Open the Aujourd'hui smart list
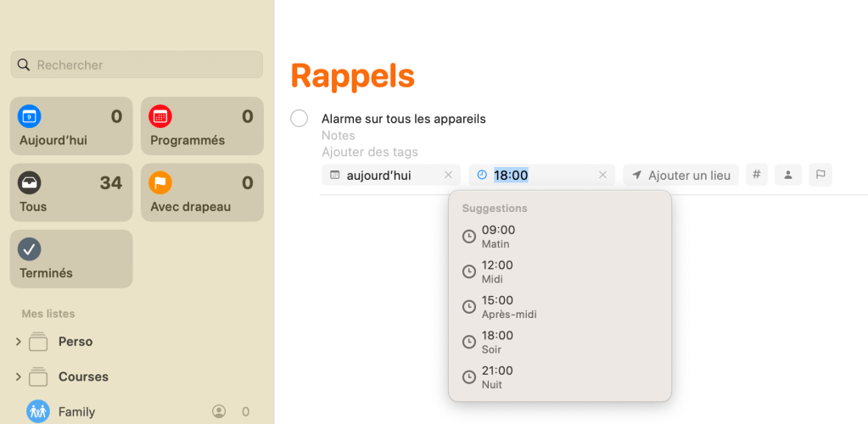 pos(71,126)
